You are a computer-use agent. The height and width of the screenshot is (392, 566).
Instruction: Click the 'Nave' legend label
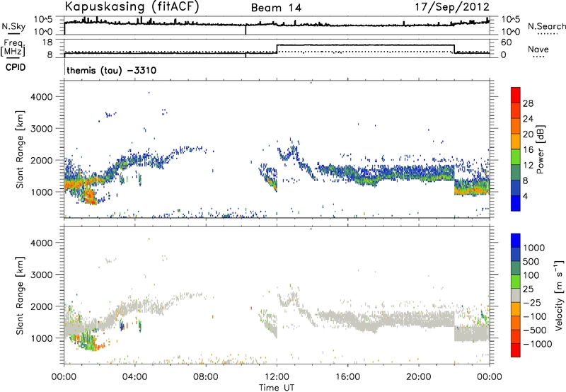coord(538,49)
